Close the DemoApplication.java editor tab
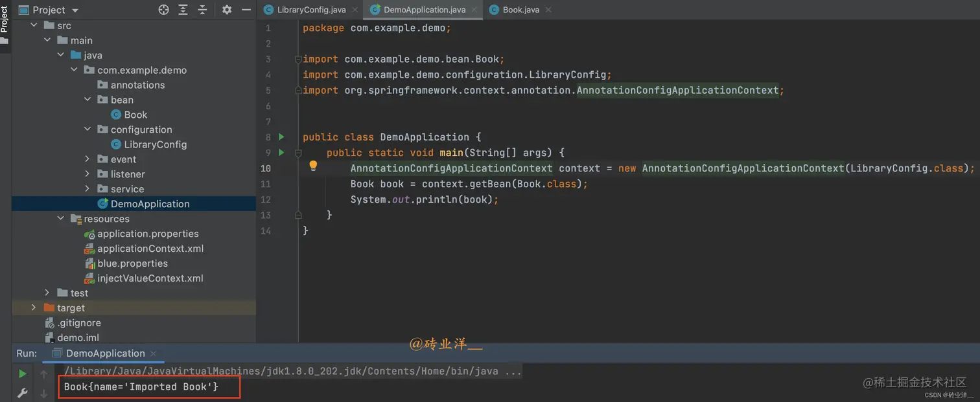 tap(474, 10)
